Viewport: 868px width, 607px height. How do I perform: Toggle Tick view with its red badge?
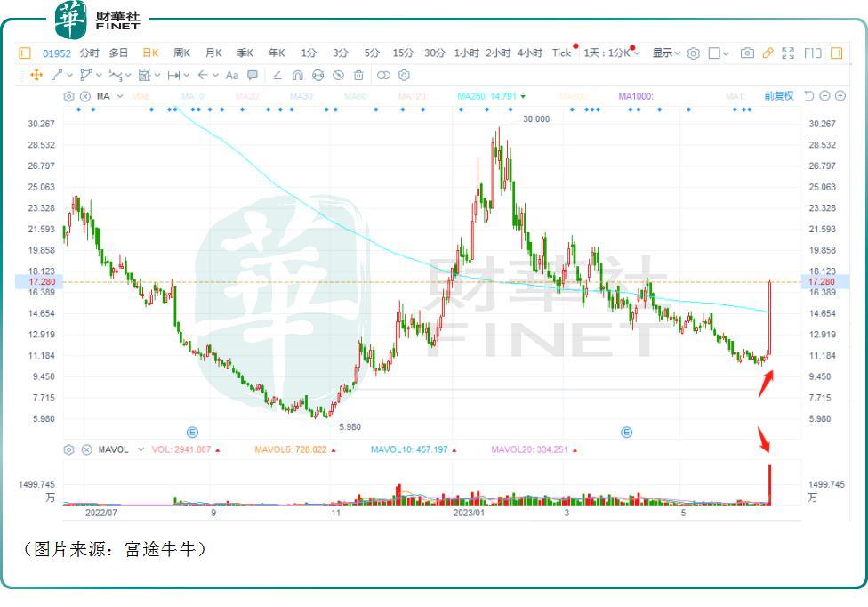[x=564, y=53]
